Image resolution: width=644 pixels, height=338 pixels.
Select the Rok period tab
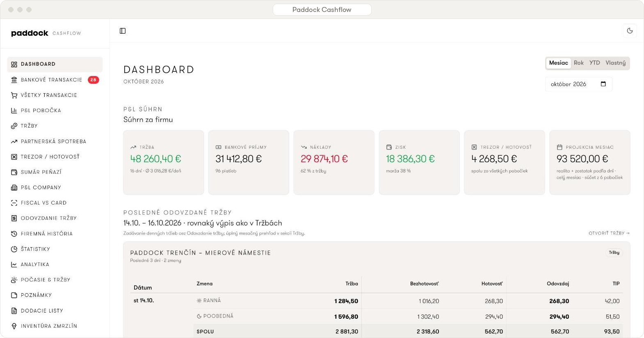tap(579, 63)
